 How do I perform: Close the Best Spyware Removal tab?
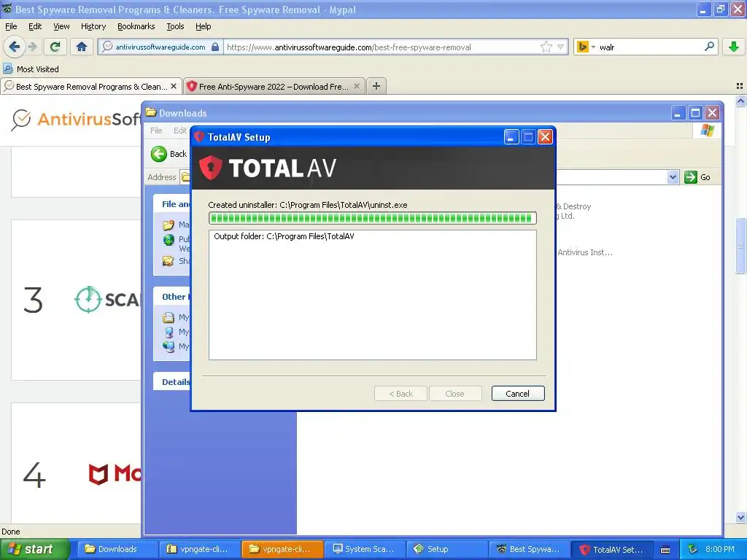point(174,86)
